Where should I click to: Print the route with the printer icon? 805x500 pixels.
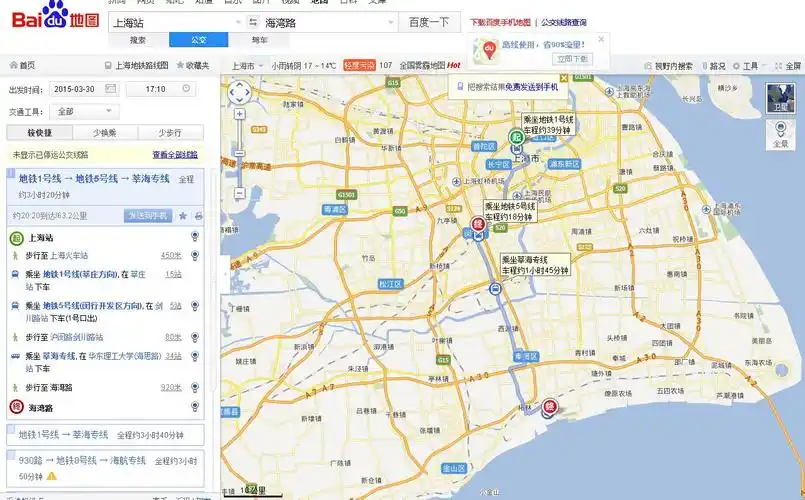click(x=198, y=216)
